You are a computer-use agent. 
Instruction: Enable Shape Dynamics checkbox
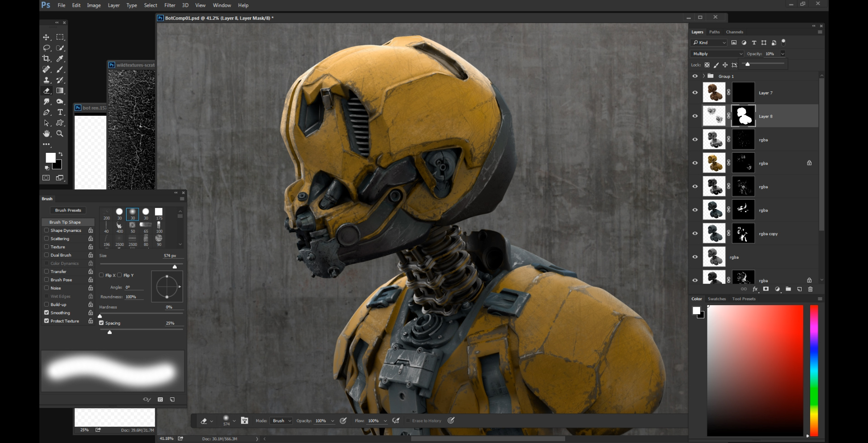coord(47,230)
